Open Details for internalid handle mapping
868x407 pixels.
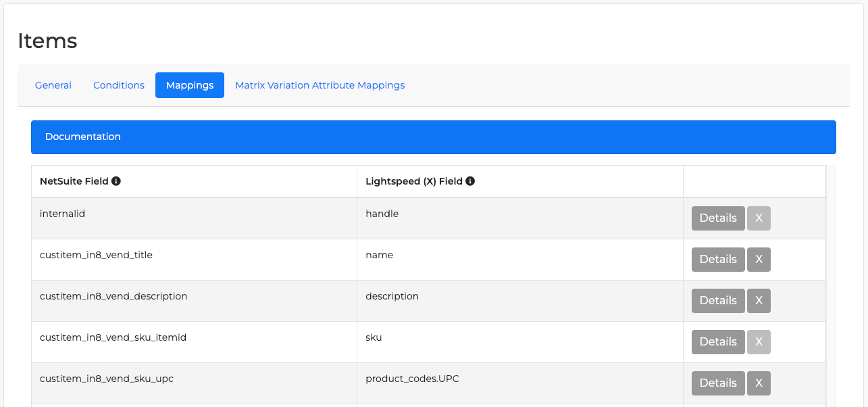tap(717, 218)
